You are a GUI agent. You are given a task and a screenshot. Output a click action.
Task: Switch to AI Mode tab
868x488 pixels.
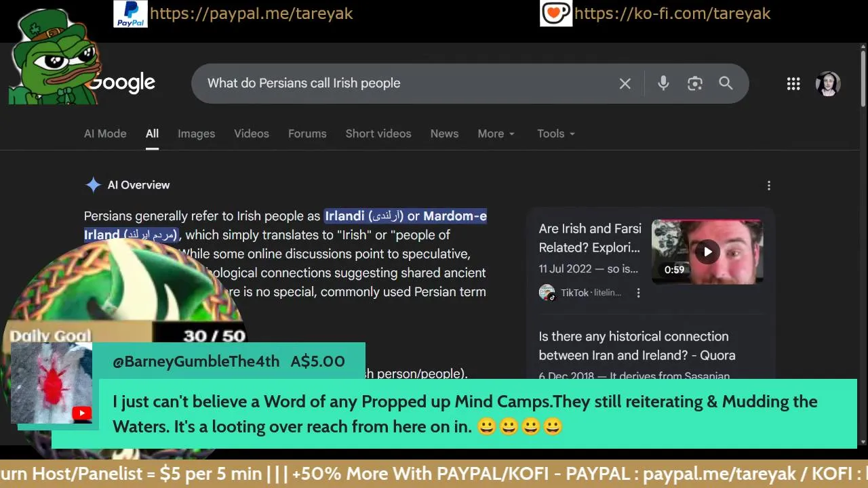pyautogui.click(x=105, y=134)
